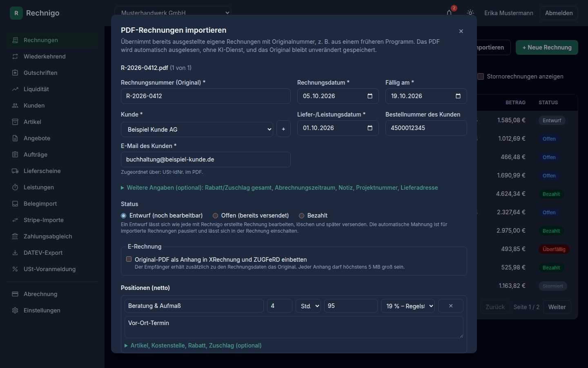Click the Liquidität chart icon in sidebar
The image size is (588, 368).
click(x=15, y=89)
